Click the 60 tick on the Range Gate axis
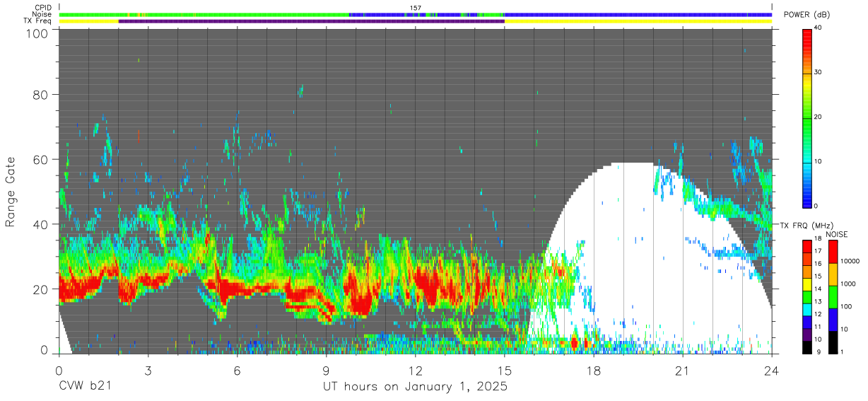The height and width of the screenshot is (401, 868). [x=42, y=159]
